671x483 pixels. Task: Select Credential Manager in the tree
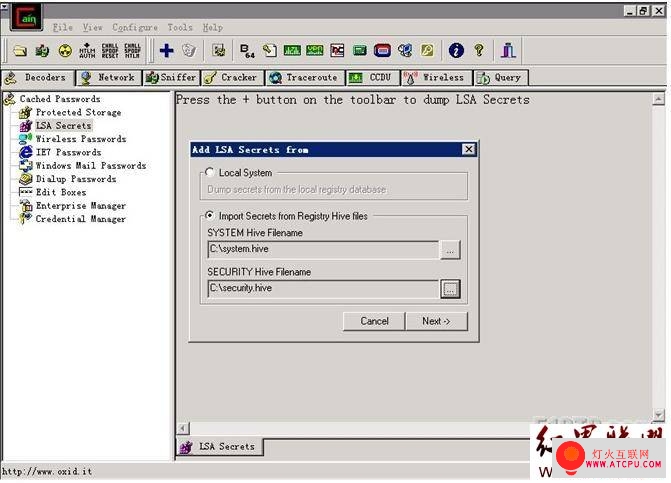[x=81, y=219]
